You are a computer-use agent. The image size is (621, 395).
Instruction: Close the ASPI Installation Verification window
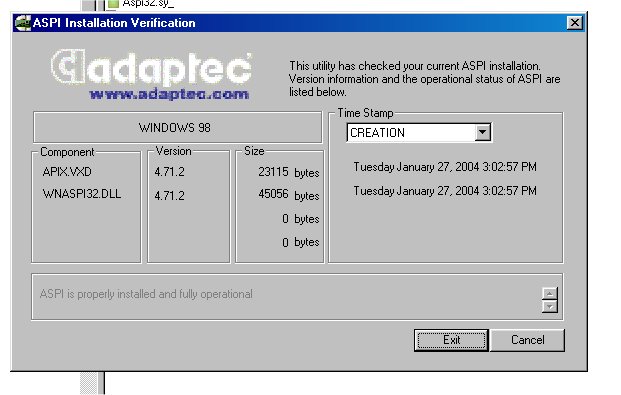click(x=575, y=23)
